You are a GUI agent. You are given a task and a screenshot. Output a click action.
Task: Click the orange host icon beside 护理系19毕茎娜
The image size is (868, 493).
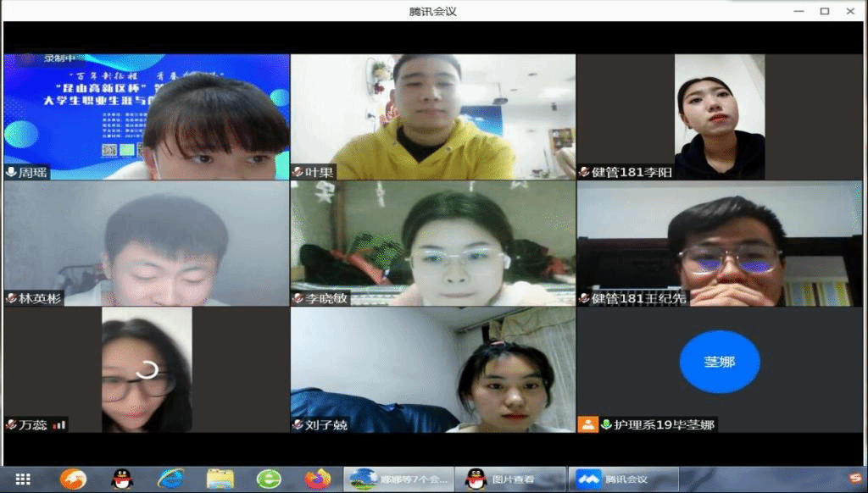[x=587, y=424]
